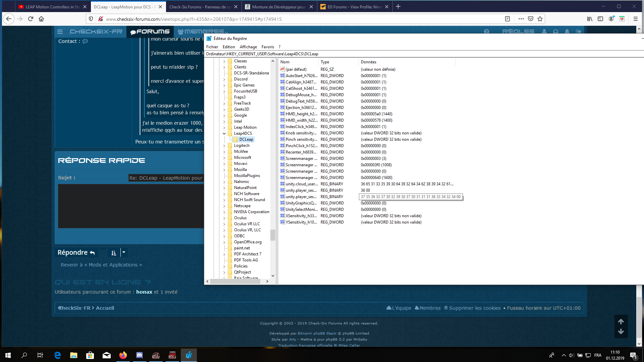Show sidebars icon in Firefox toolbar
This screenshot has width=644, height=362.
click(600, 19)
